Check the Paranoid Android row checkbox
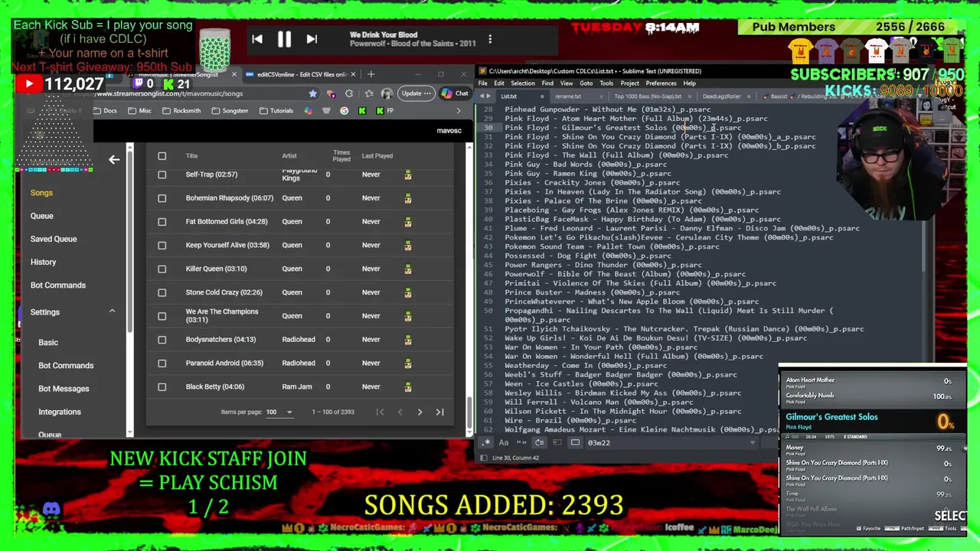The height and width of the screenshot is (551, 980). [x=162, y=364]
